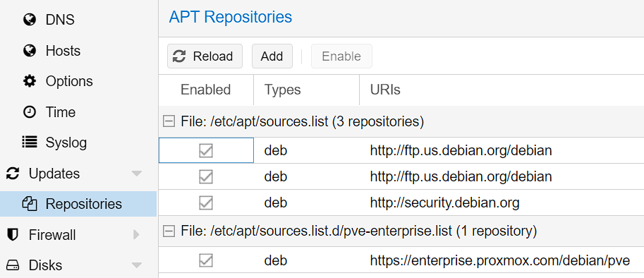Click the Options gear icon
Image resolution: width=644 pixels, height=278 pixels.
click(x=29, y=81)
